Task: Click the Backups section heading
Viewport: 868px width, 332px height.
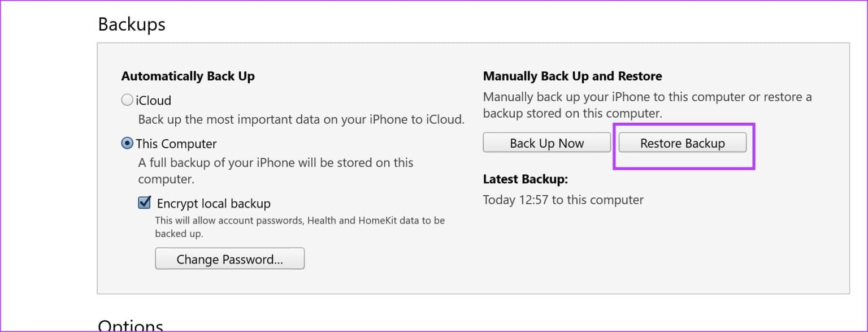Action: (x=131, y=24)
